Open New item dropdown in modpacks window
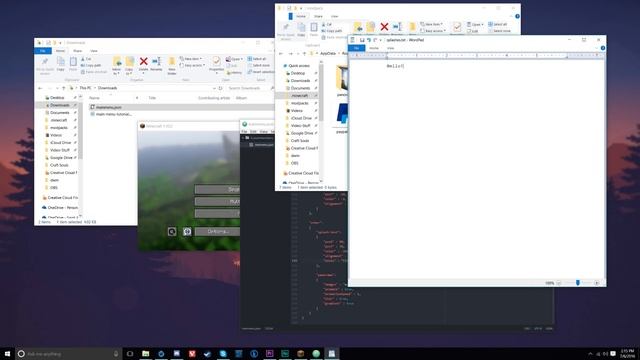The width and height of the screenshot is (640, 360). click(x=432, y=24)
